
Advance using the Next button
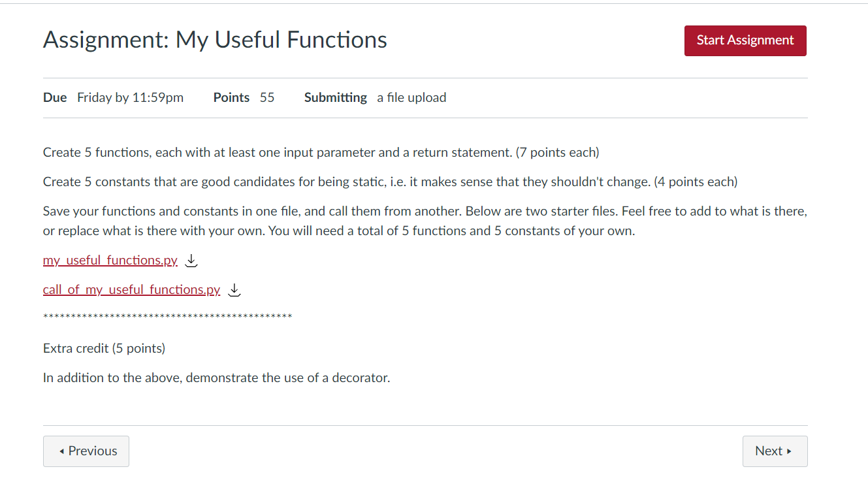tap(775, 451)
